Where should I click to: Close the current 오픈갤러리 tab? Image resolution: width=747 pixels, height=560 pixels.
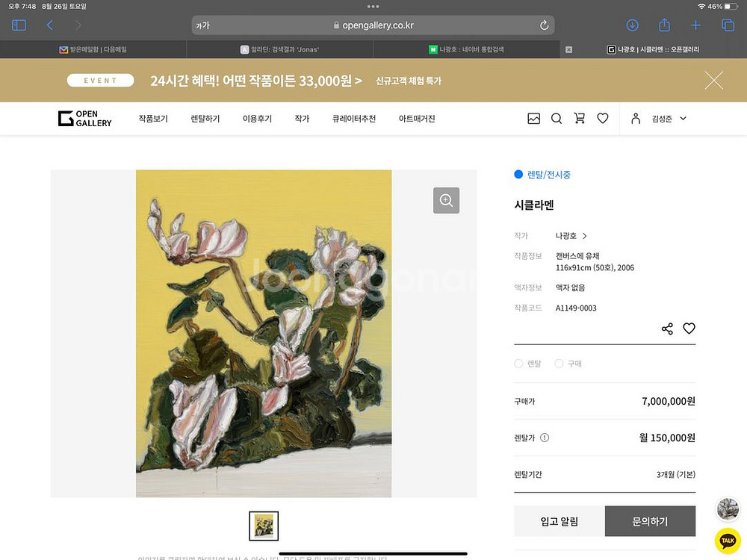pyautogui.click(x=568, y=49)
